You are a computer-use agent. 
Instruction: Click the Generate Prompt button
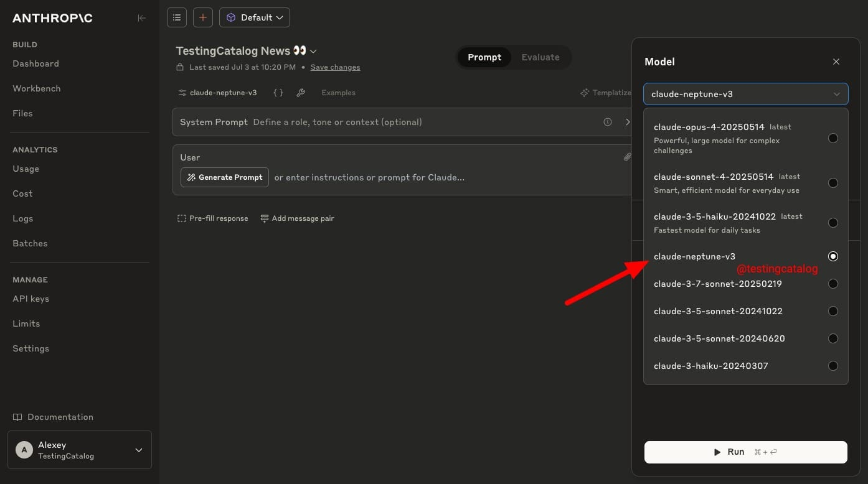pos(225,177)
